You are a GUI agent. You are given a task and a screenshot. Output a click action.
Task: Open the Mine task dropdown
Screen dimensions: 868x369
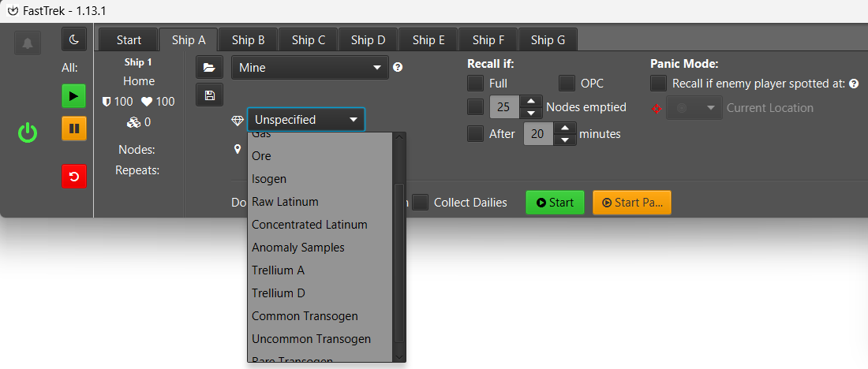point(310,68)
